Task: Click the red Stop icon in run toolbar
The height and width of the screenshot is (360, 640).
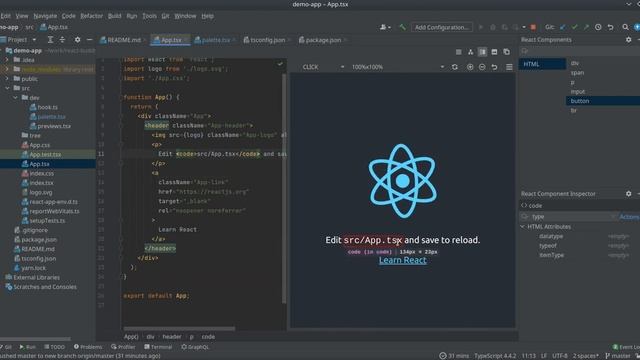Action: (x=533, y=27)
